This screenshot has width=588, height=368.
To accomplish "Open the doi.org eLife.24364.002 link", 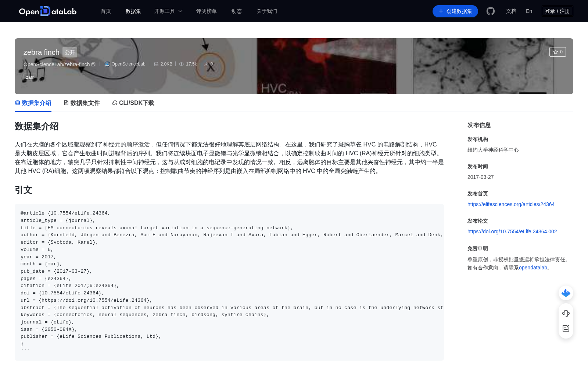I will (x=512, y=231).
